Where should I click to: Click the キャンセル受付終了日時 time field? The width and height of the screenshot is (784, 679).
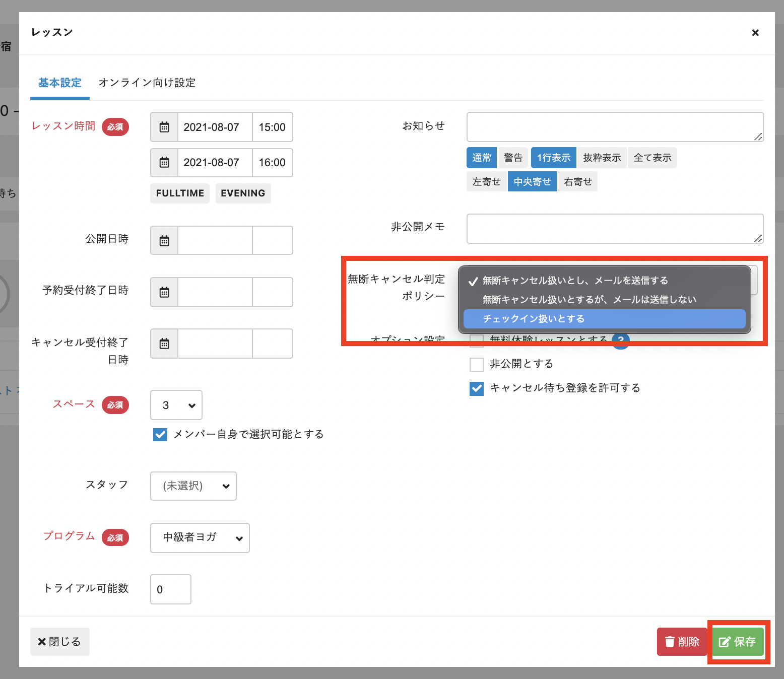pyautogui.click(x=273, y=344)
